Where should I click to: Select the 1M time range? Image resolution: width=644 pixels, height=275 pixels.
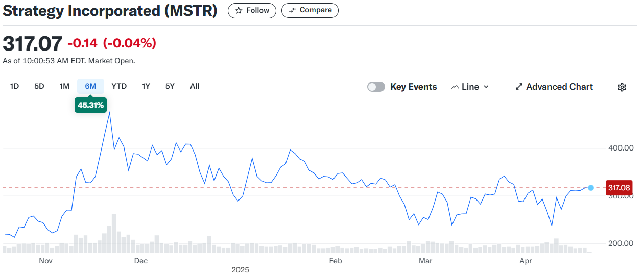64,86
